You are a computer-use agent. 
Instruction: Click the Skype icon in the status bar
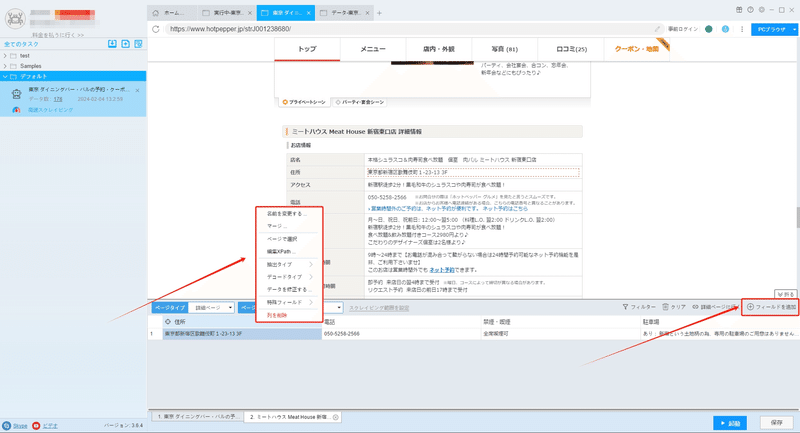click(x=7, y=425)
